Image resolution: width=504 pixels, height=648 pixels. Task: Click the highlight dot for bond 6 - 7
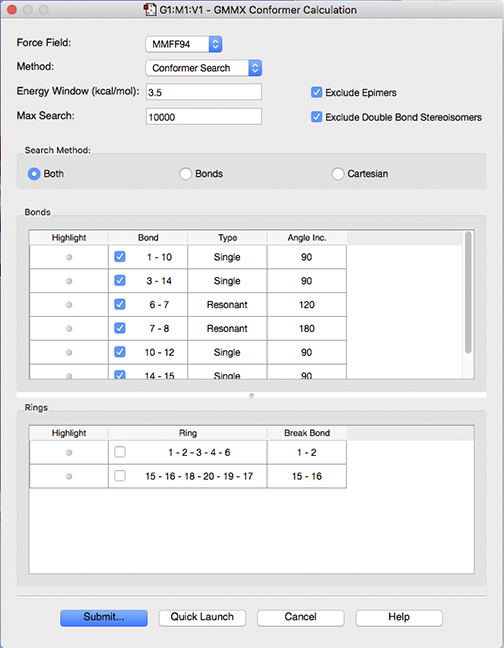(x=69, y=305)
